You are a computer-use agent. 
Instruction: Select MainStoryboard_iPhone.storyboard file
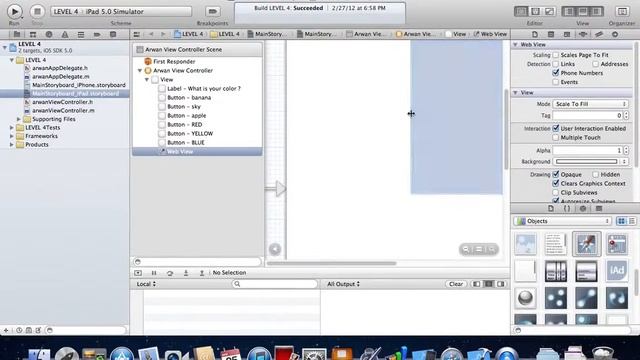tap(79, 85)
